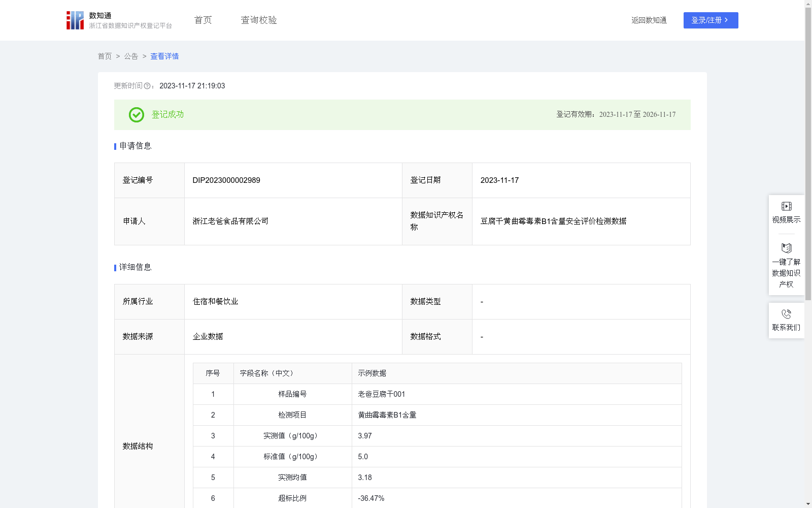Click the 联系我们 phone icon

click(786, 314)
